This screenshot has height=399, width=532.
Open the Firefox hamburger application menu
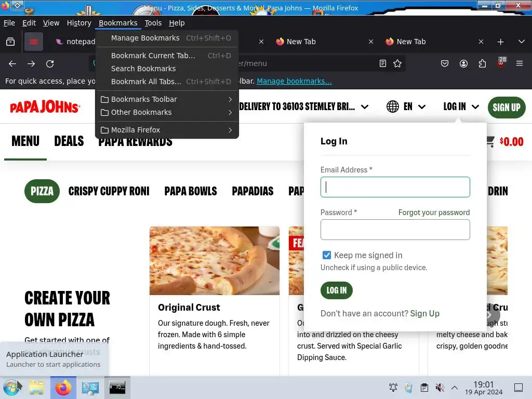[x=520, y=63]
